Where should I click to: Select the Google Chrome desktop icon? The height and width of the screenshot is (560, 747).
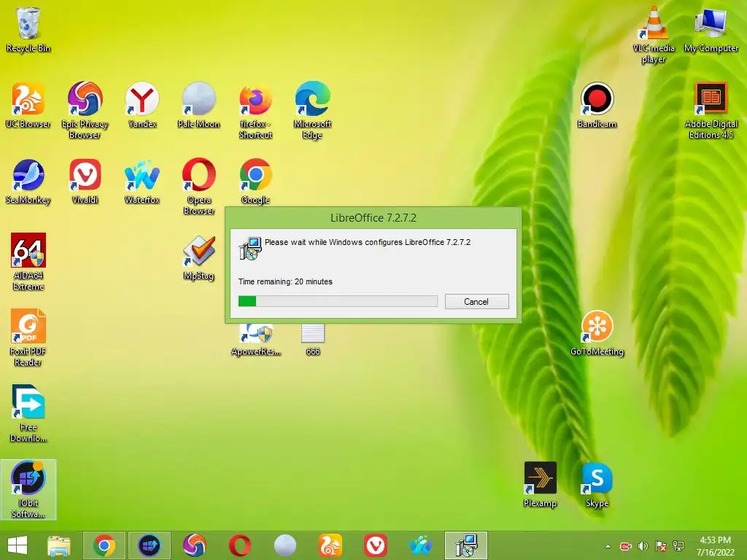(x=255, y=182)
